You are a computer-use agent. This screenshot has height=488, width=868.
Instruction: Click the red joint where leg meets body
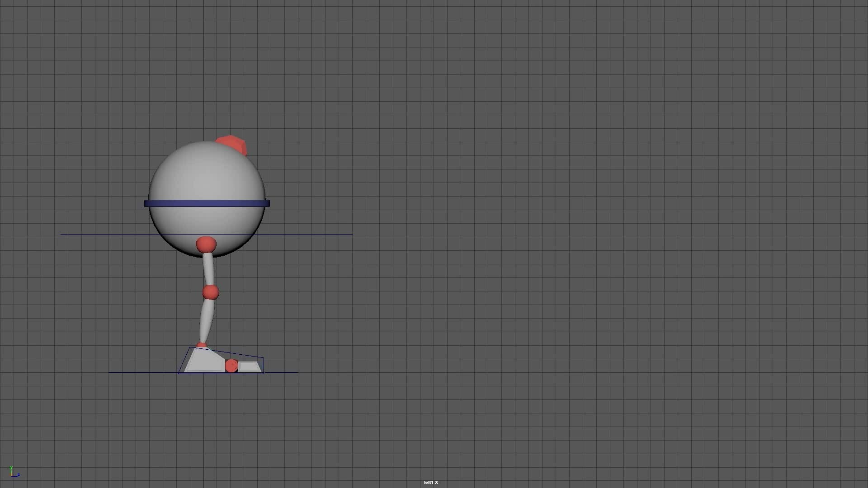(206, 244)
